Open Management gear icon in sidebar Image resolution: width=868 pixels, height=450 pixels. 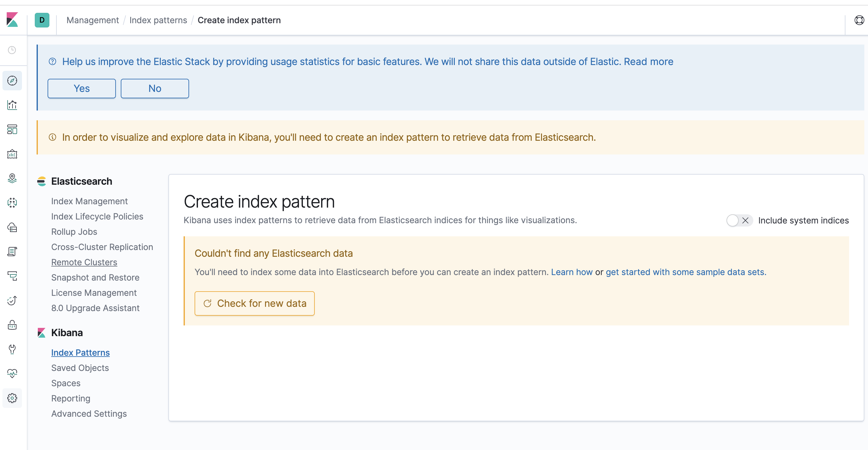tap(12, 398)
